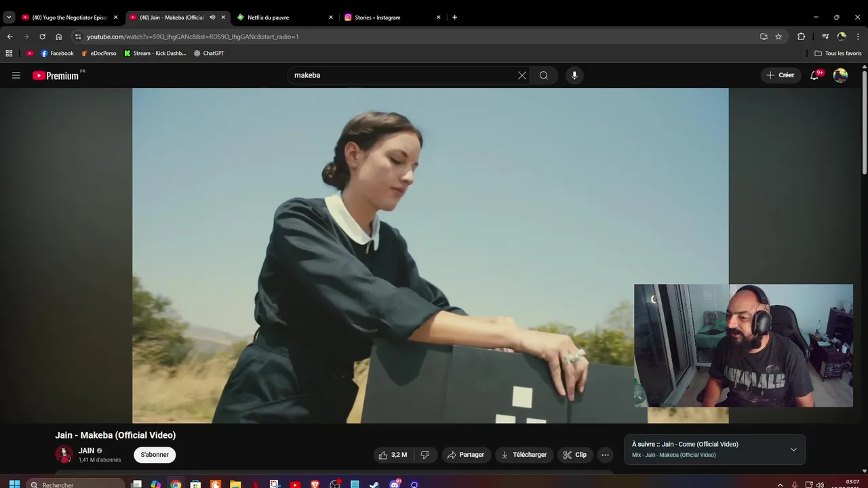This screenshot has width=868, height=488.
Task: Open the Tous les favoris folder
Action: tap(838, 53)
